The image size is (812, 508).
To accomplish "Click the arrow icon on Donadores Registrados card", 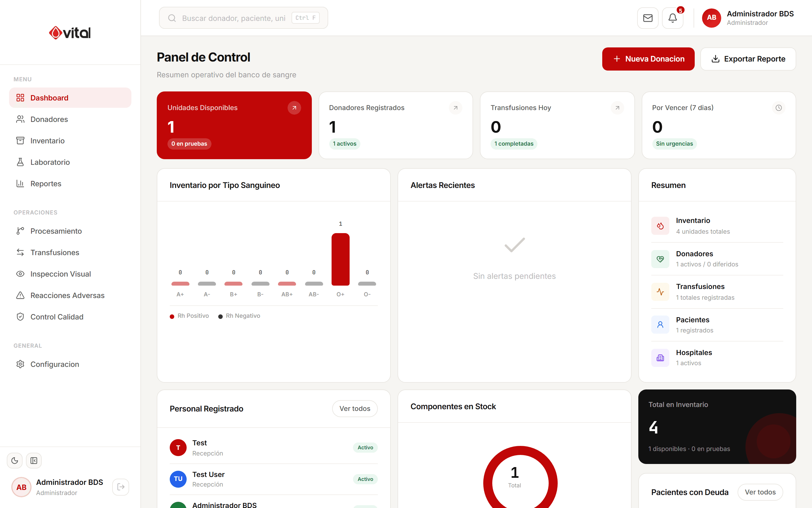I will click(x=455, y=108).
